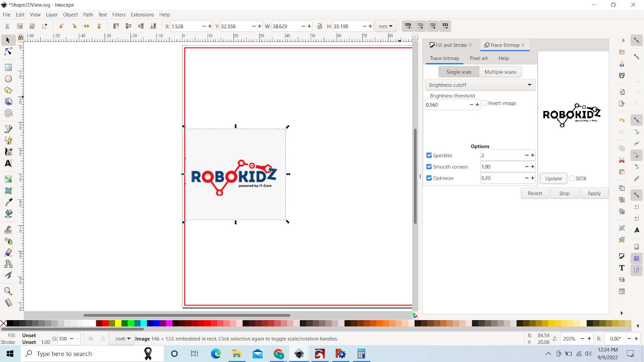Uncheck the Speckles checkbox

click(x=429, y=155)
